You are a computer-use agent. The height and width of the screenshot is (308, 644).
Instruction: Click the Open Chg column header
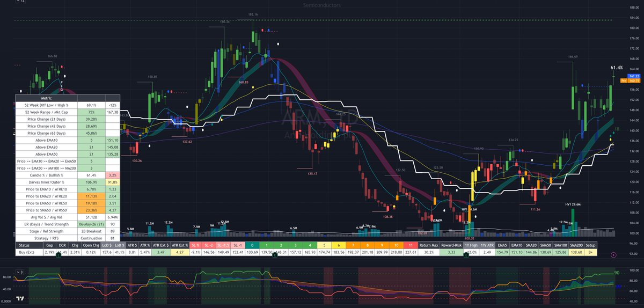point(91,245)
